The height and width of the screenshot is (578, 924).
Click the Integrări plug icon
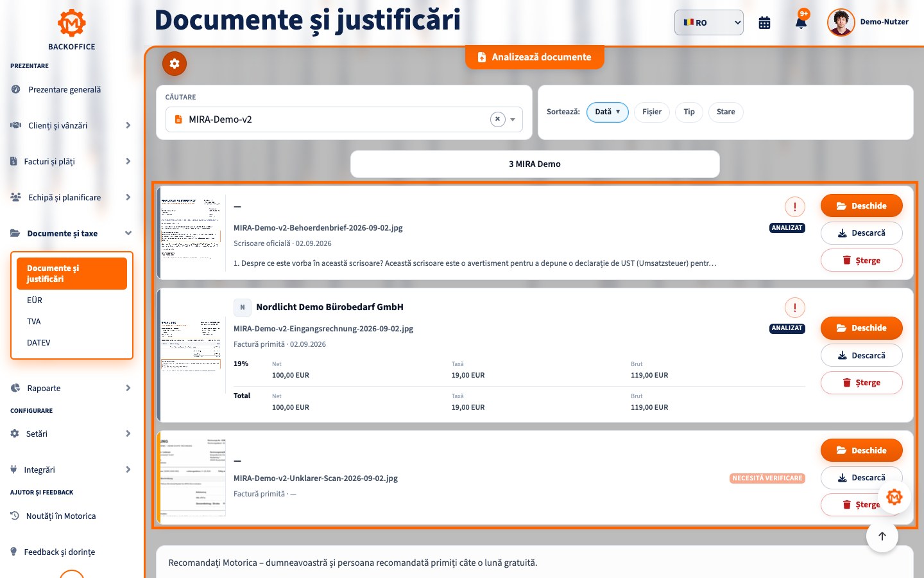click(x=13, y=469)
